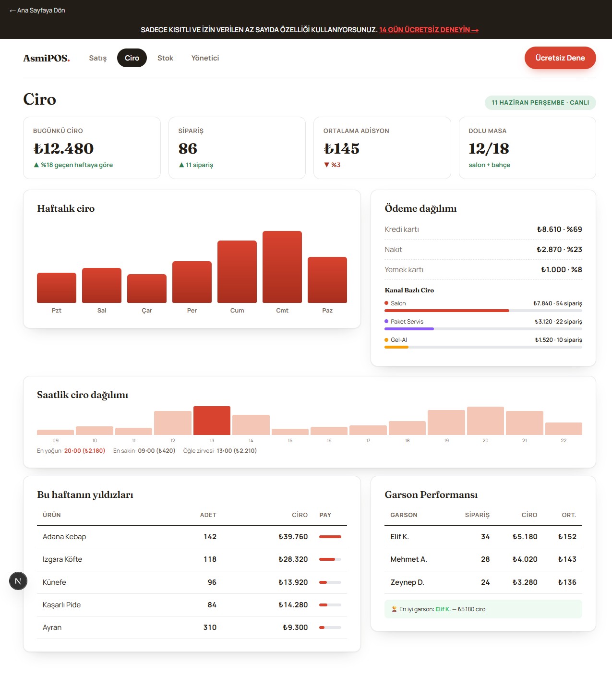The width and height of the screenshot is (612, 700).
Task: Click the orange Gel-Al channel dot
Action: (x=386, y=339)
